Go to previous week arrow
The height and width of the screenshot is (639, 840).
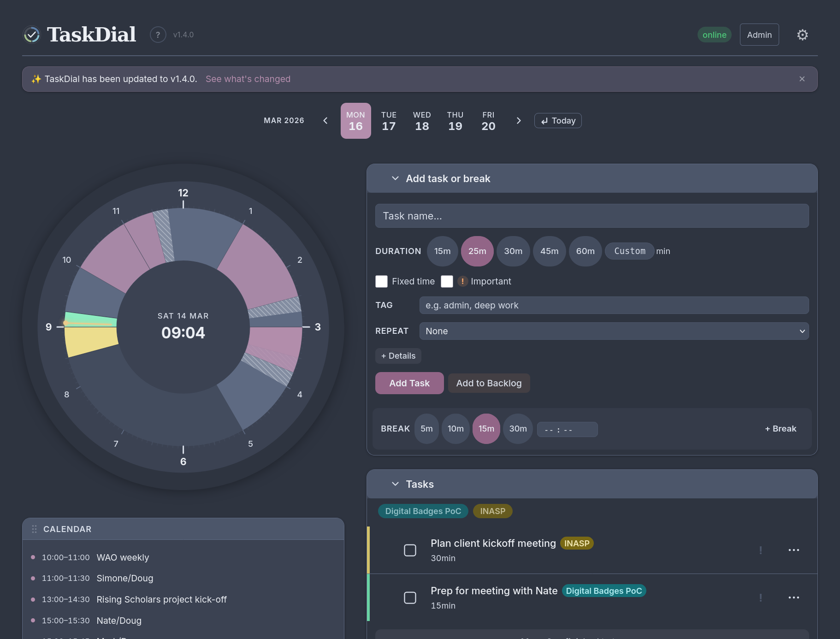coord(325,121)
